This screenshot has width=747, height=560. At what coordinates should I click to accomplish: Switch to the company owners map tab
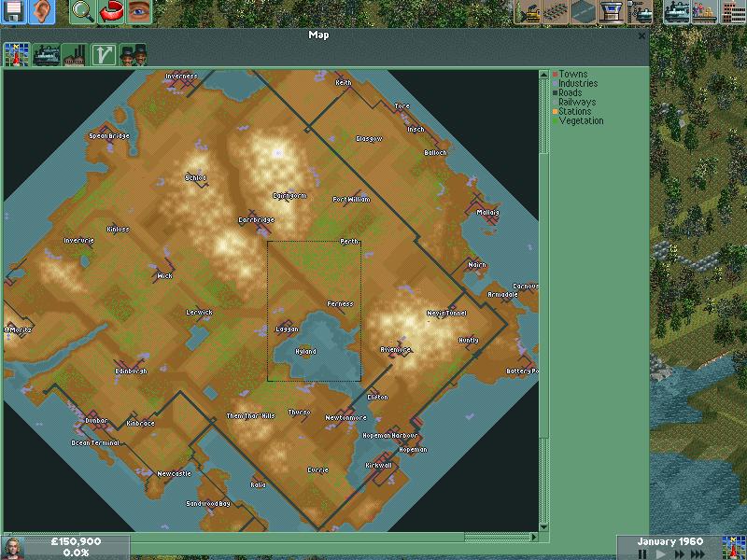tap(133, 54)
